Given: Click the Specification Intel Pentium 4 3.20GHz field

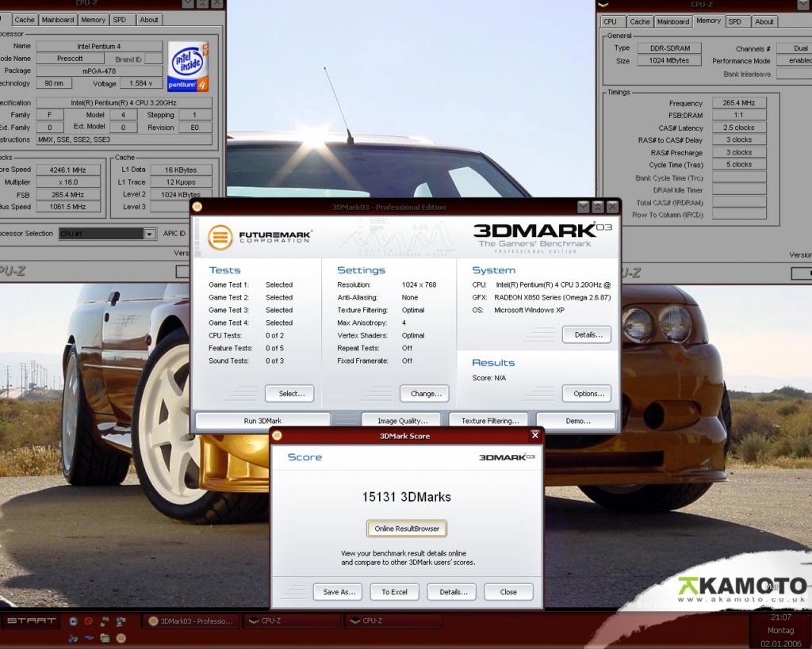Looking at the screenshot, I should [124, 102].
